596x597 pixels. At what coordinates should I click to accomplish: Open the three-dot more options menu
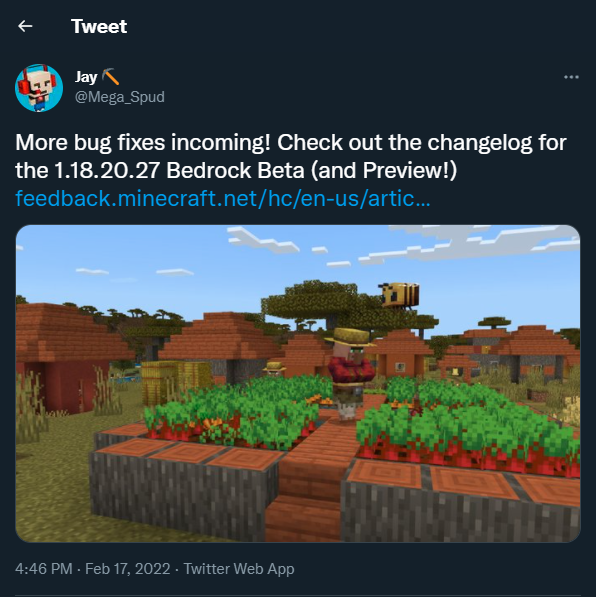[x=571, y=77]
